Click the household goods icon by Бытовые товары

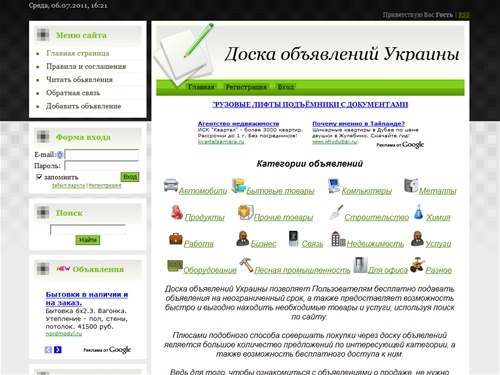pos(239,185)
